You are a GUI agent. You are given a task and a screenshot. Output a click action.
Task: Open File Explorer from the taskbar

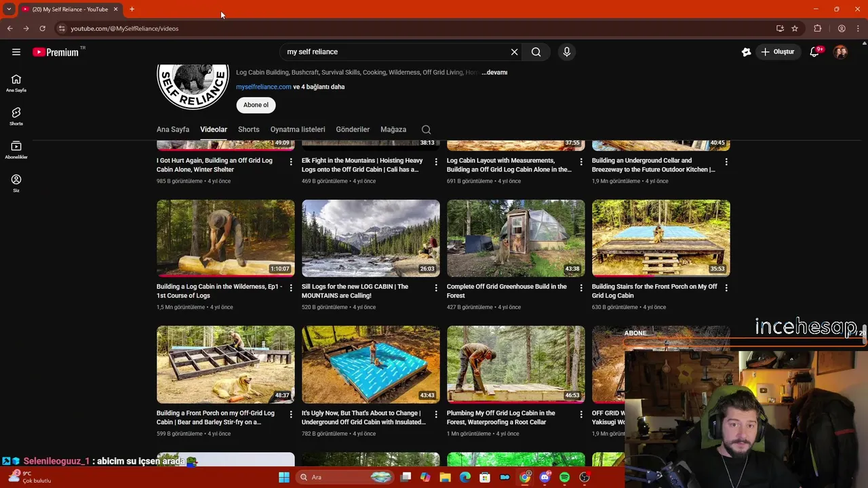pyautogui.click(x=445, y=477)
